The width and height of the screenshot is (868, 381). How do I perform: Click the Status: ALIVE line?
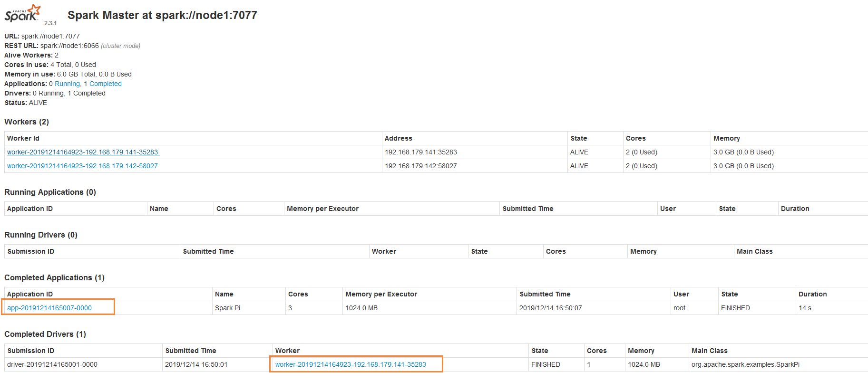pyautogui.click(x=26, y=103)
